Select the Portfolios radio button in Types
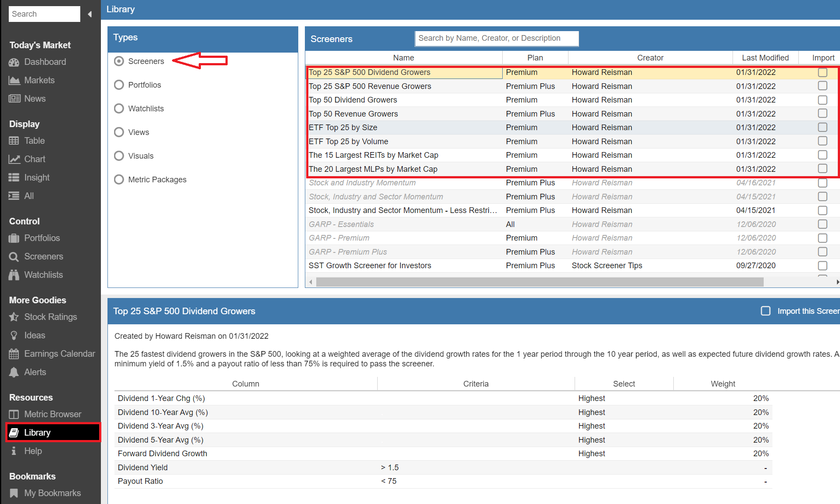The image size is (840, 504). click(x=119, y=85)
